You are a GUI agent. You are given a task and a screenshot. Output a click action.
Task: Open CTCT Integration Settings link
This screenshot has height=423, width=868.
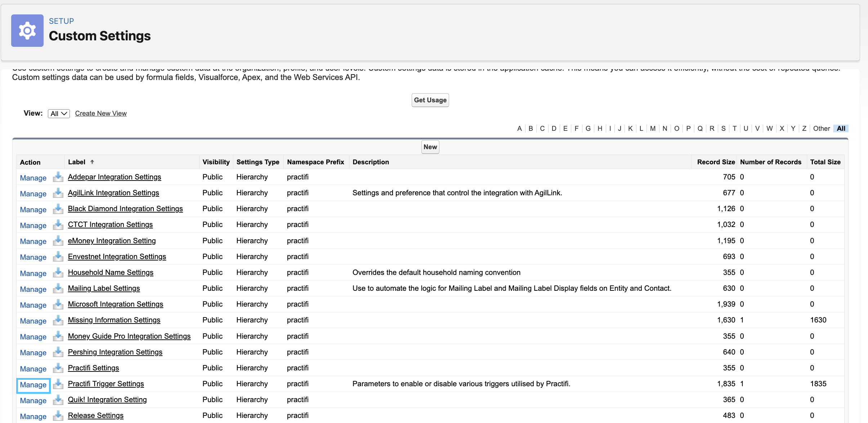tap(110, 224)
